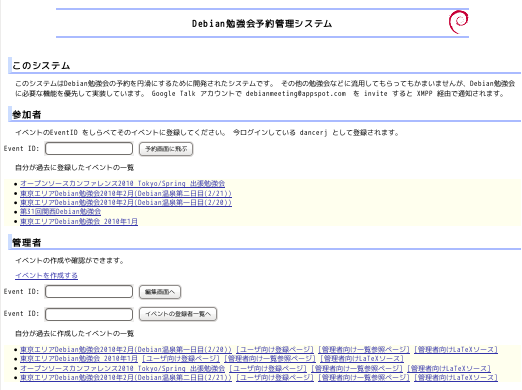
Task: Open Debian温泉第一日目(2/20) link in created events list
Action: pyautogui.click(x=126, y=349)
